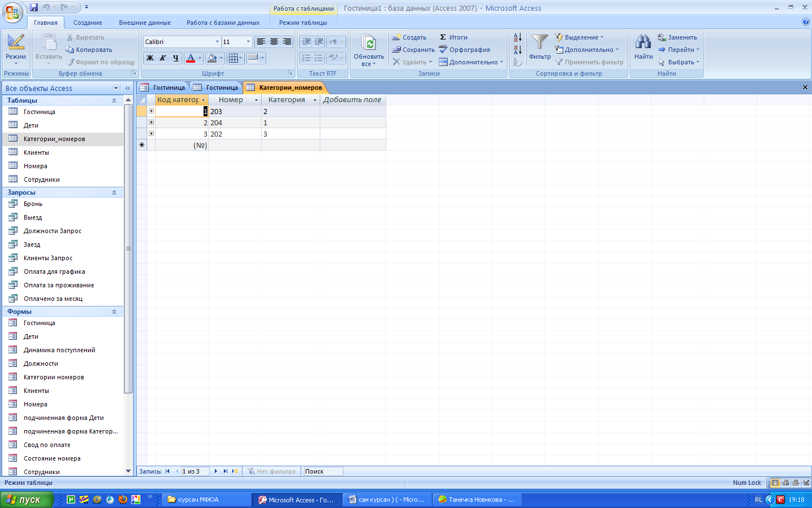Go to next record button
This screenshot has width=812, height=508.
tap(216, 471)
